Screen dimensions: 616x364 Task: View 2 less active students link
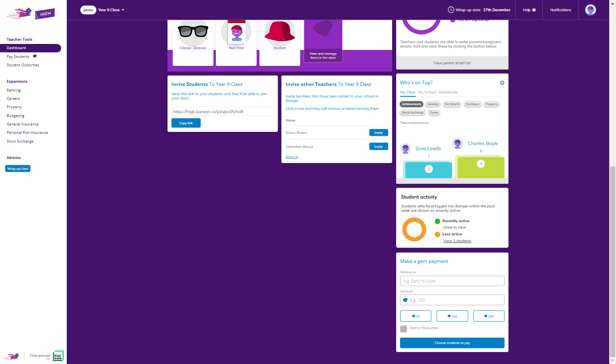pyautogui.click(x=457, y=241)
